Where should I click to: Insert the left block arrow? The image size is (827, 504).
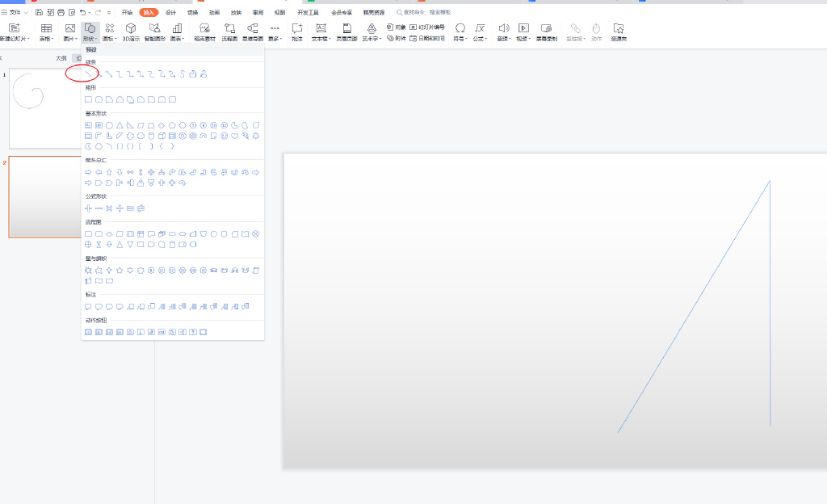(x=99, y=172)
